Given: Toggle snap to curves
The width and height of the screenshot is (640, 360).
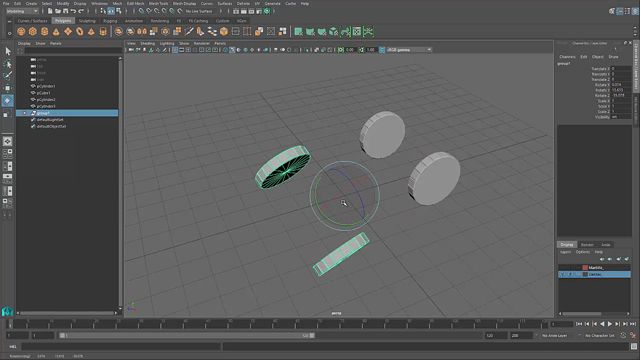Looking at the screenshot, I should (x=149, y=11).
